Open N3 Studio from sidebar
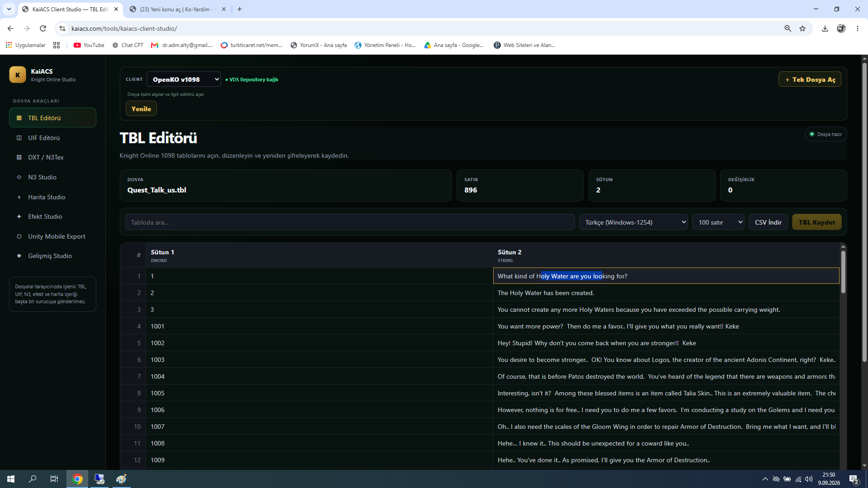This screenshot has height=488, width=868. click(52, 177)
